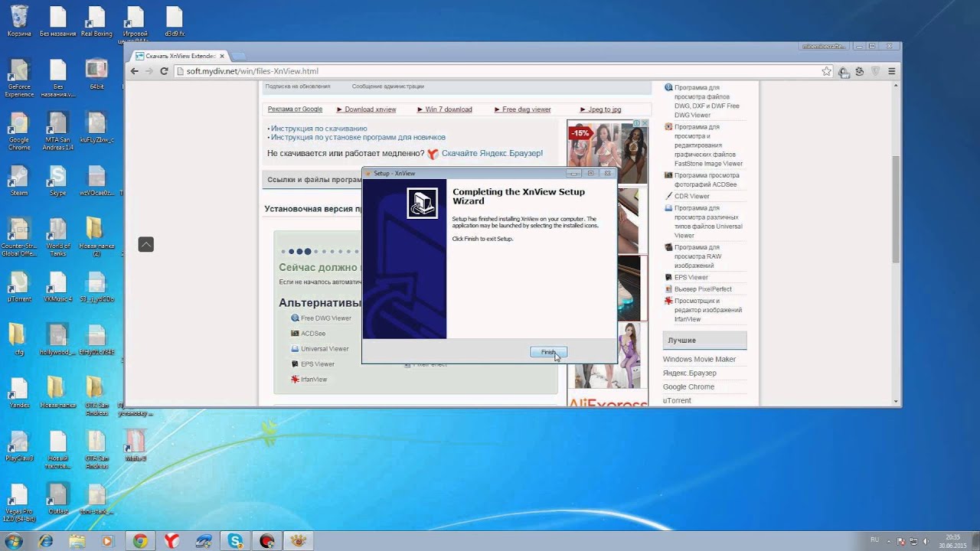The height and width of the screenshot is (551, 980).
Task: Go back in the Chrome browser
Action: 135,71
